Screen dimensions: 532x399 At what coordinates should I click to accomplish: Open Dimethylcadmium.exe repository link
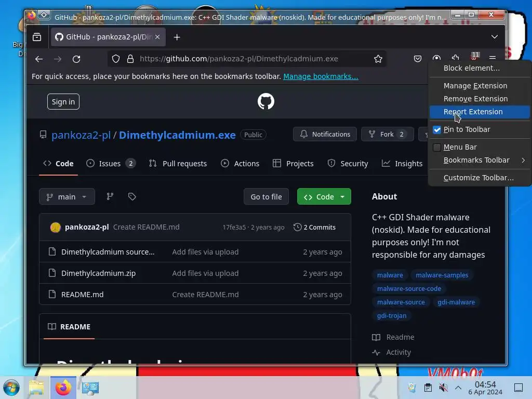(177, 135)
